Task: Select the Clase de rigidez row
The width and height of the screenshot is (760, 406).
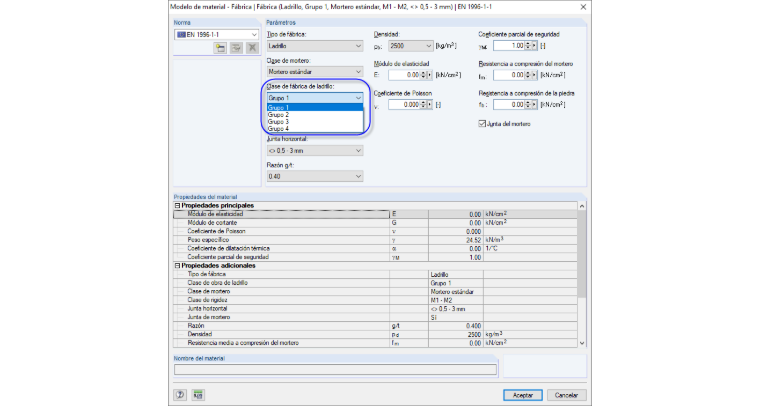Action: point(376,300)
